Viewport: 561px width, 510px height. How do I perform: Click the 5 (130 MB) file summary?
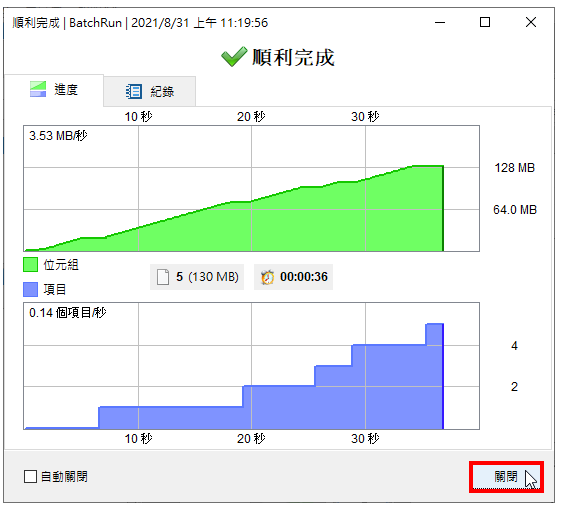point(197,277)
